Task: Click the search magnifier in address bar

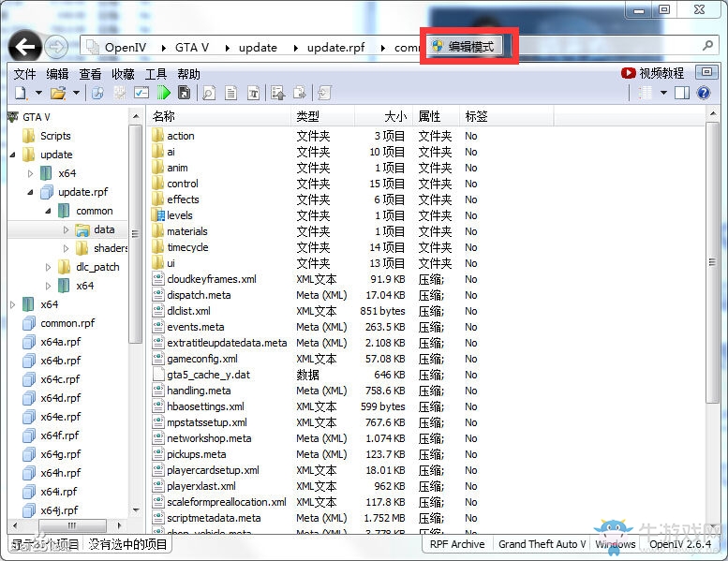Action: (707, 46)
